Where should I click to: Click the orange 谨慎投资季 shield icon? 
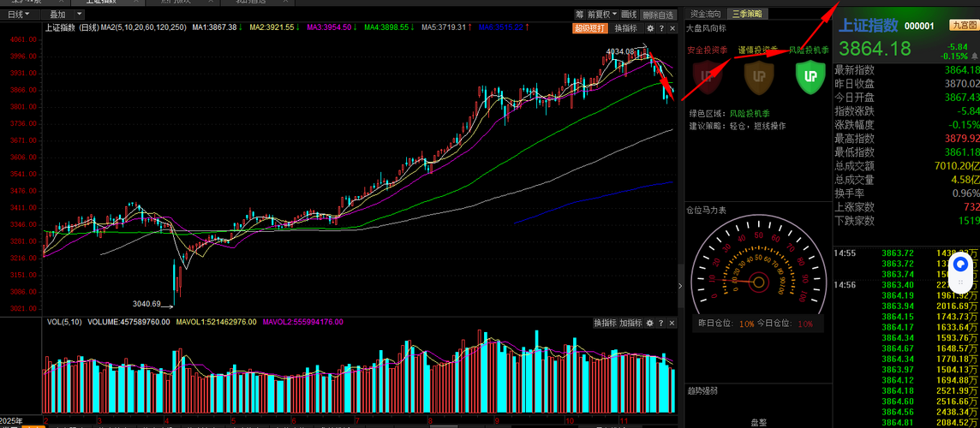[x=759, y=76]
